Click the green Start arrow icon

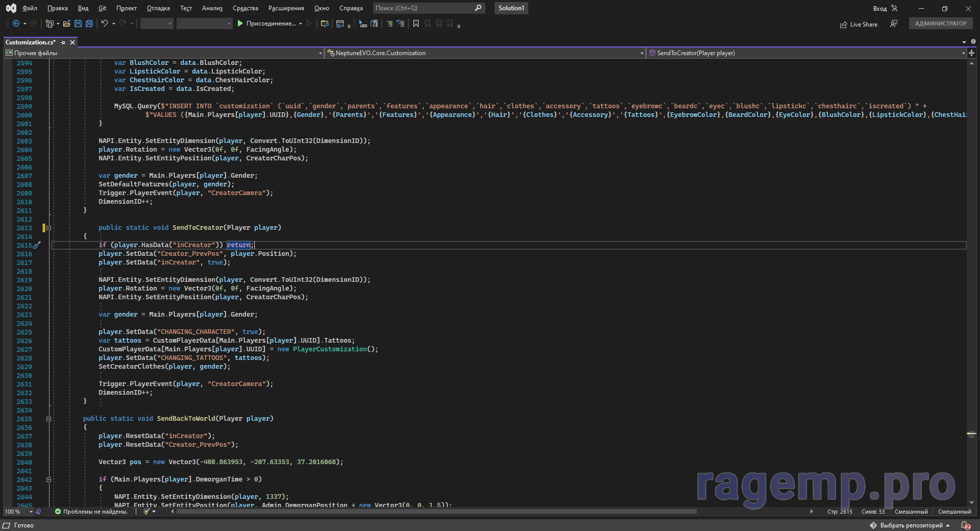[x=240, y=23]
